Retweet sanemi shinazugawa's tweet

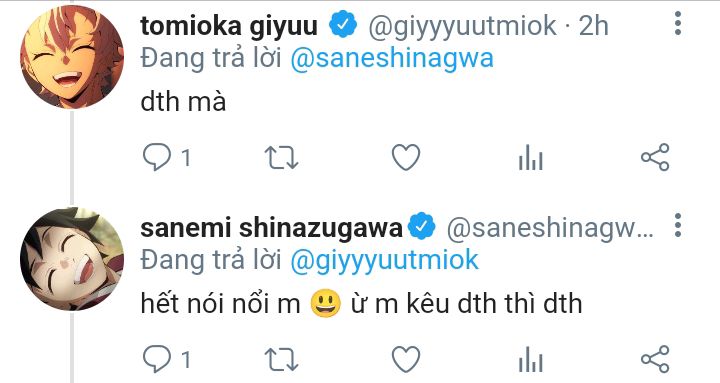(x=281, y=360)
